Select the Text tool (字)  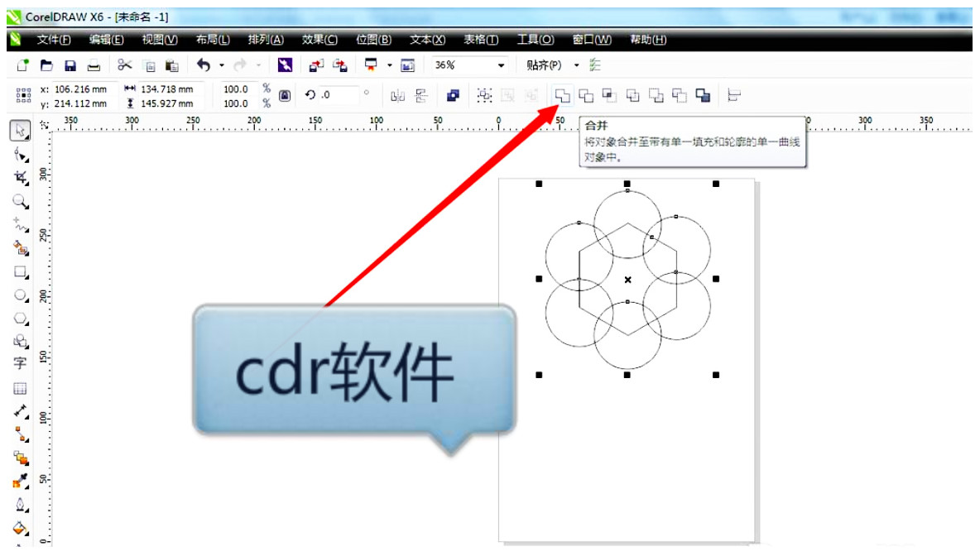click(20, 363)
